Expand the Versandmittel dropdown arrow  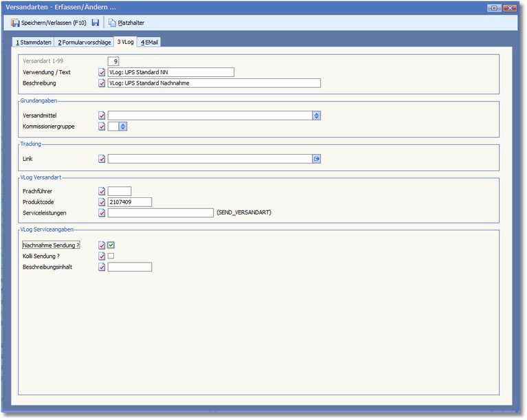(x=316, y=115)
